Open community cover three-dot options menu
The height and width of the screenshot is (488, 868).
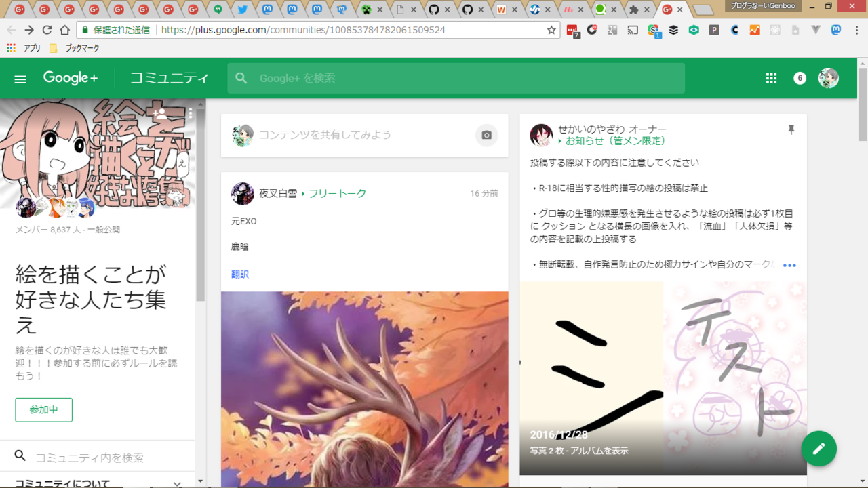pyautogui.click(x=191, y=113)
